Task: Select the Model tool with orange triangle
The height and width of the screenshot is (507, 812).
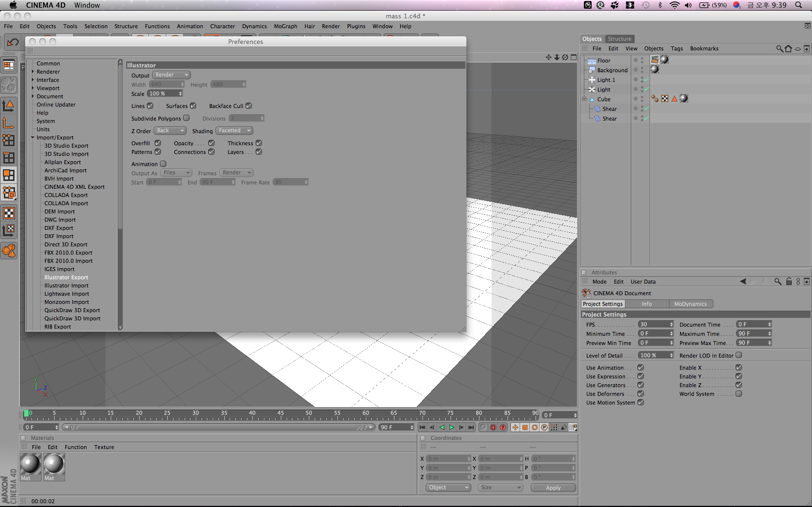Action: pos(9,105)
